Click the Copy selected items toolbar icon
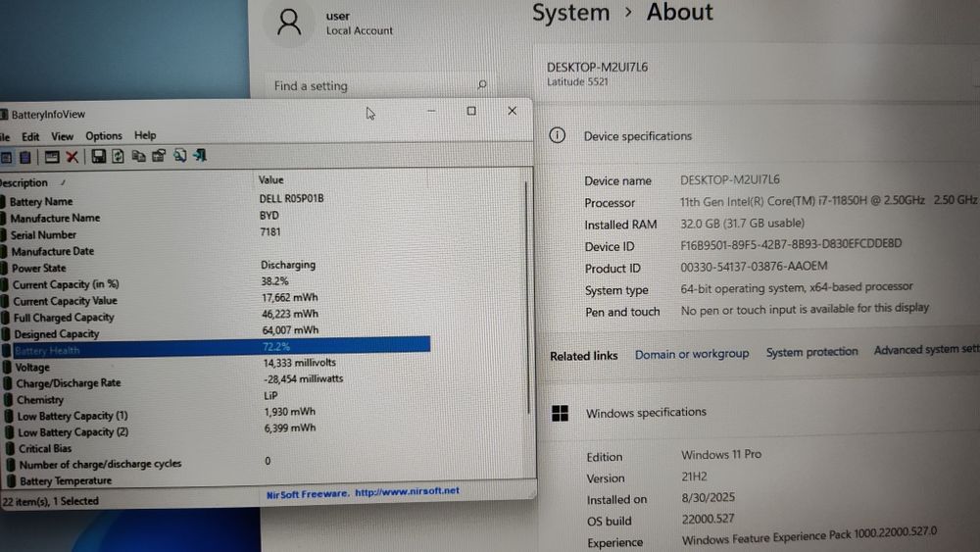This screenshot has height=552, width=980. click(139, 156)
